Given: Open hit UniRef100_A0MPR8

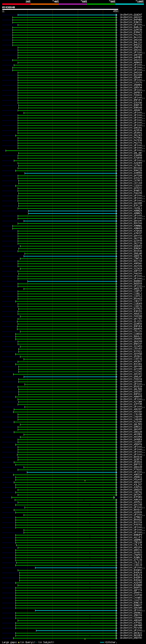Looking at the screenshot, I should (x=131, y=173).
